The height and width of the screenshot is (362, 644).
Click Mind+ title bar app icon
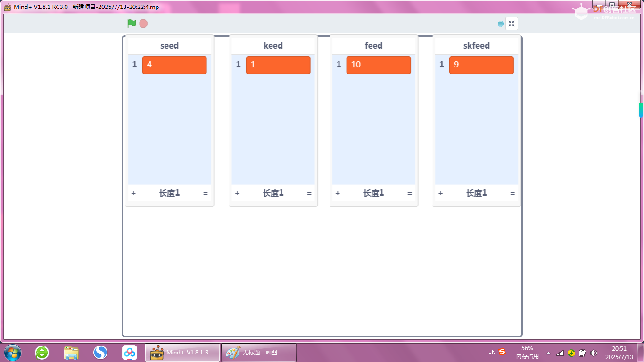pyautogui.click(x=8, y=7)
